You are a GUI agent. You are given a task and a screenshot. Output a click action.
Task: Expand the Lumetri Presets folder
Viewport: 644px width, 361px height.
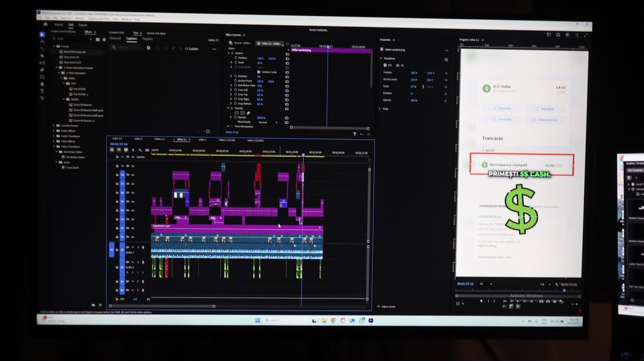coord(54,125)
